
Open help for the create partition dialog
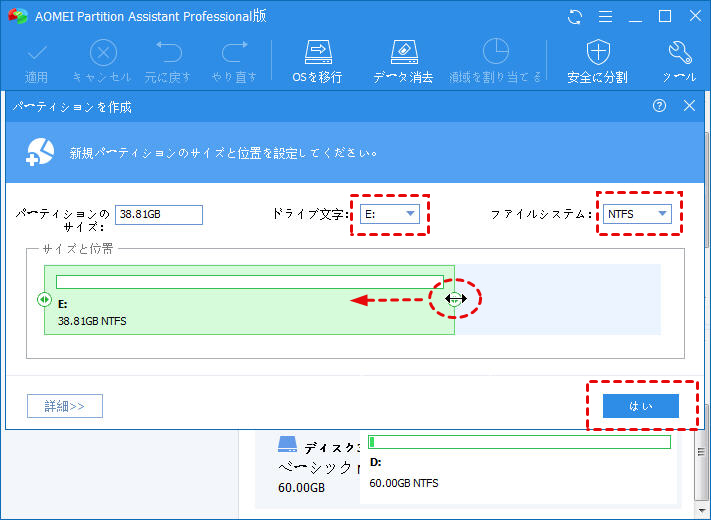pos(659,106)
